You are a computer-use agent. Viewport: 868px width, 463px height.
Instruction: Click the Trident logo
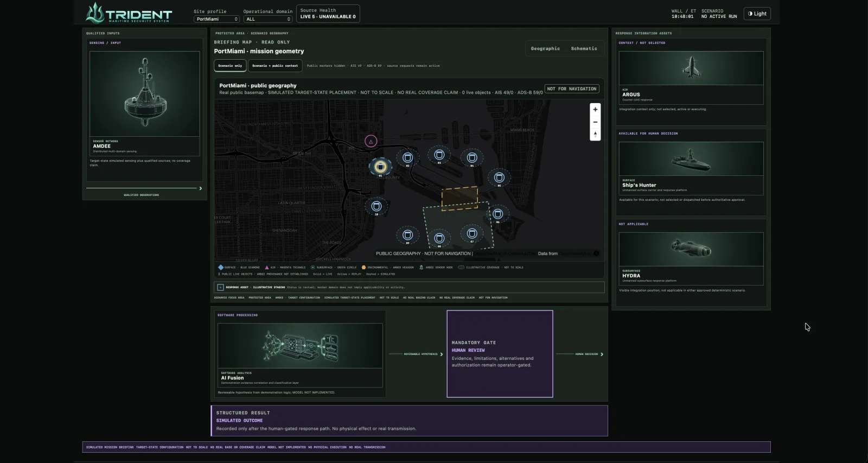click(129, 14)
